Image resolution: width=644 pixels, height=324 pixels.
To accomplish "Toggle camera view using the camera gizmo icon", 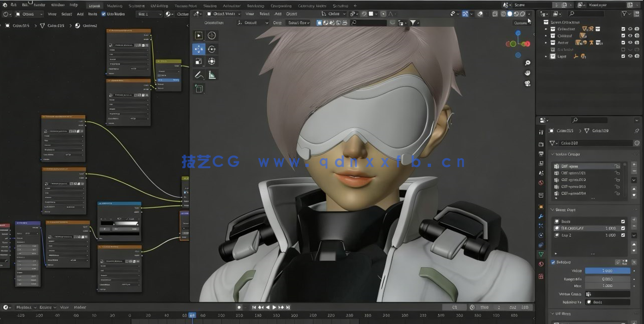I will (x=527, y=83).
